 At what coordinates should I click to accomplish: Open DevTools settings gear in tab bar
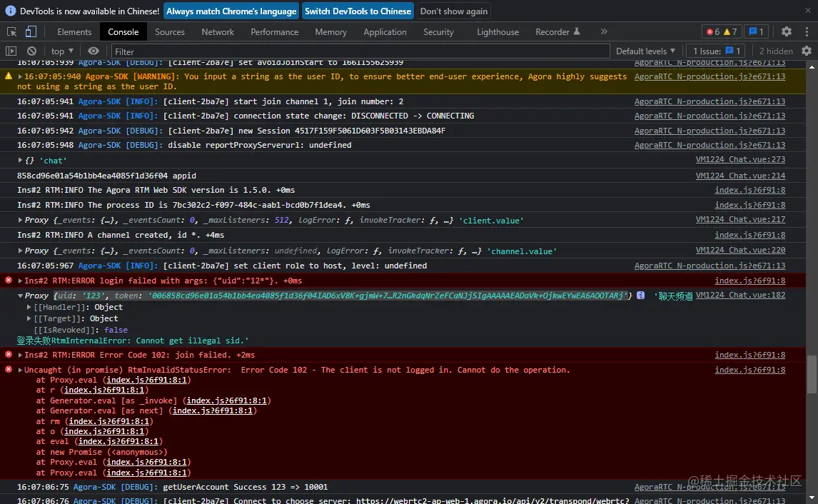pos(786,32)
